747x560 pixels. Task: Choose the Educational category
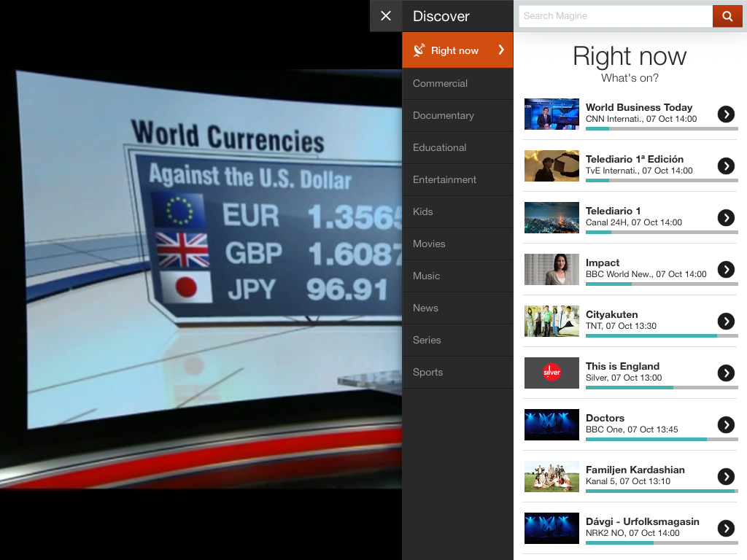point(457,147)
